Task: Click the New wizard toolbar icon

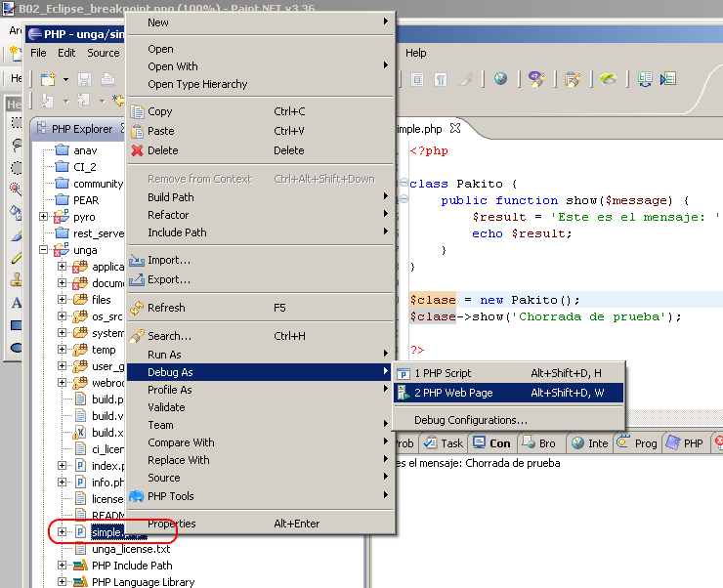Action: [x=48, y=79]
